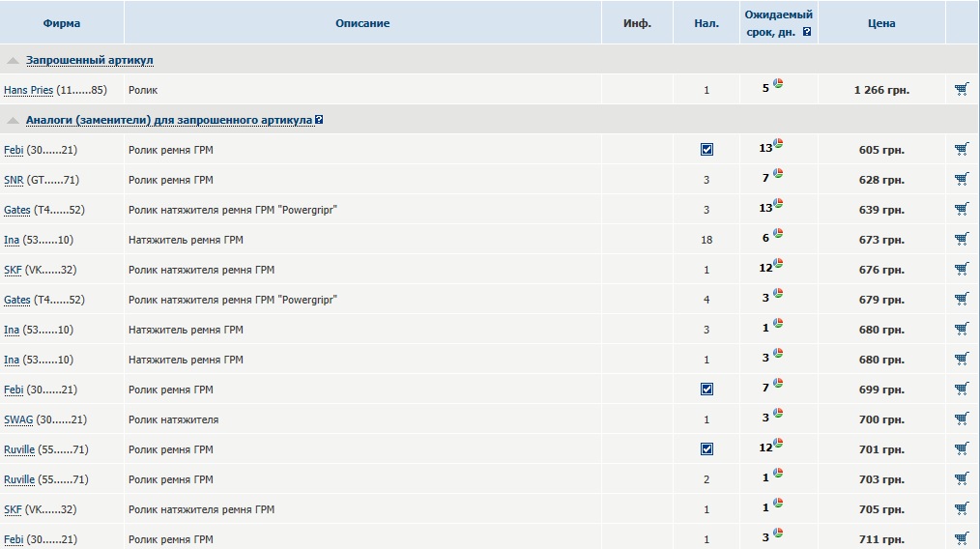980x549 pixels.
Task: Open the SWAG brand link
Action: 18,419
